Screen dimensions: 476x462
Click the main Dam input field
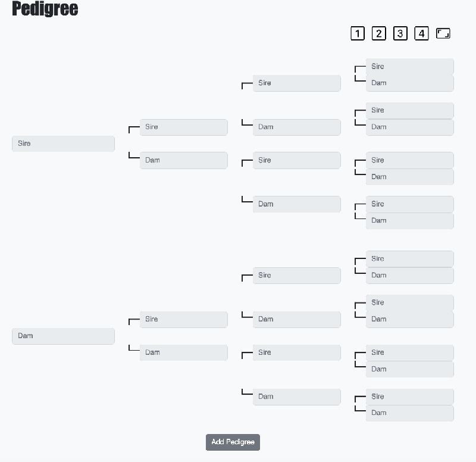[x=63, y=336]
